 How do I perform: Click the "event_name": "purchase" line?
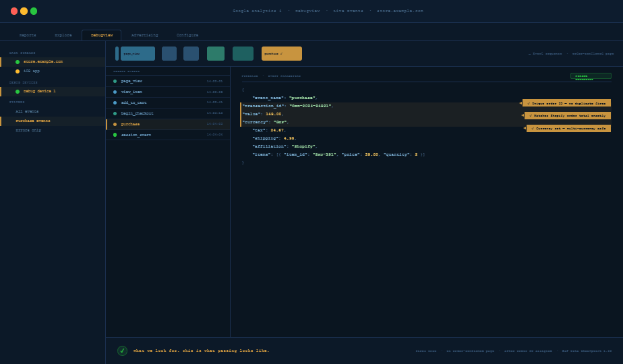[285, 98]
